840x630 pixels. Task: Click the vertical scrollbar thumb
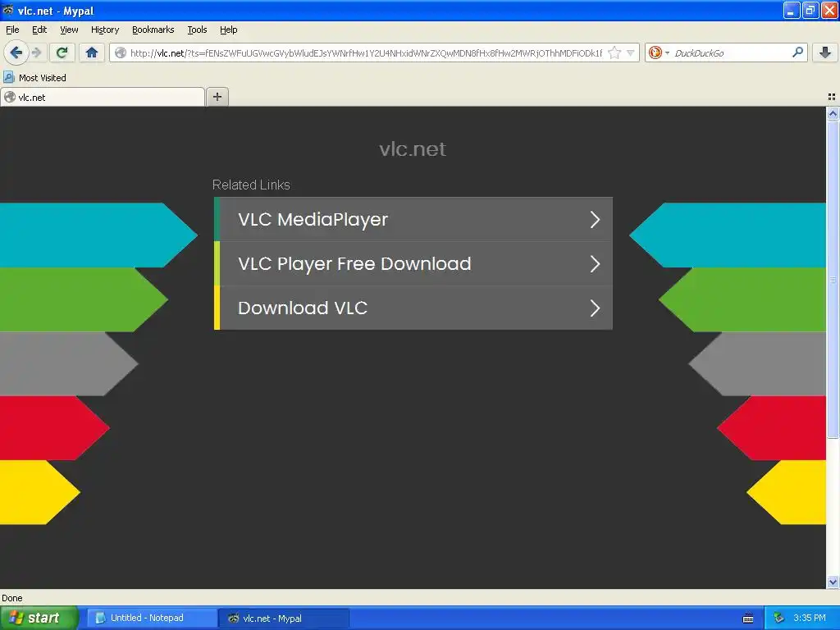tap(833, 279)
